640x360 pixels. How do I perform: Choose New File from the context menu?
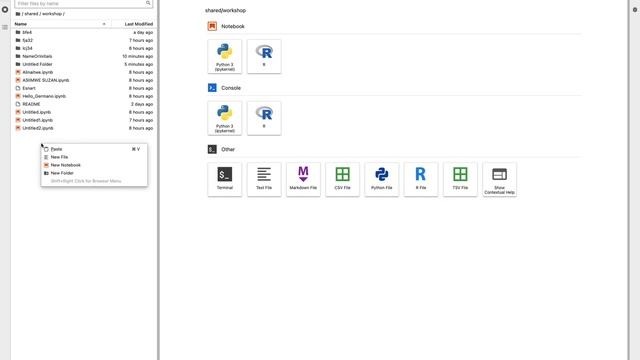[x=94, y=157]
